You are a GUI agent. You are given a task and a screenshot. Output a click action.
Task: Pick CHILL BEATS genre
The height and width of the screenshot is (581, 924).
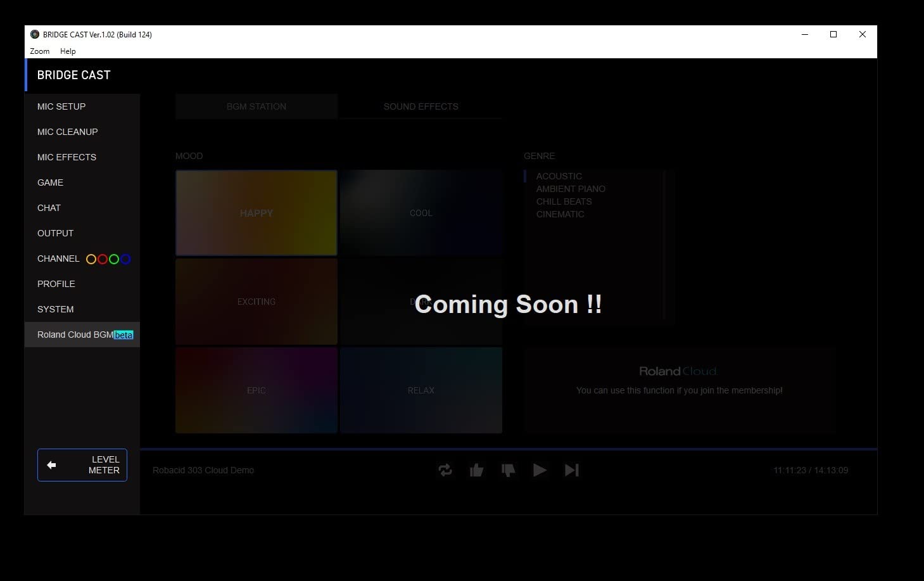coord(564,201)
